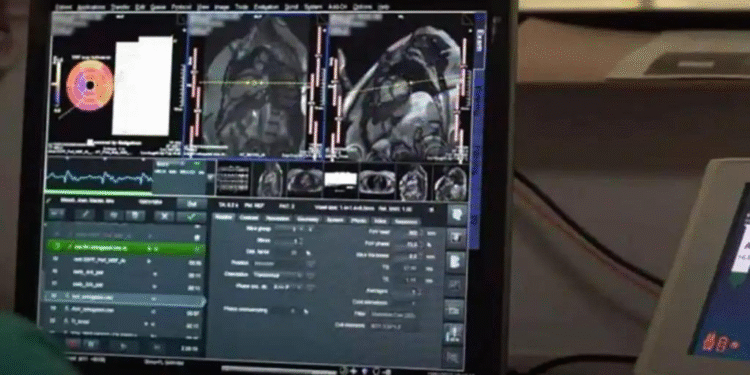Image resolution: width=750 pixels, height=375 pixels.
Task: Select the highlighted grey protocol row
Action: coord(124,298)
